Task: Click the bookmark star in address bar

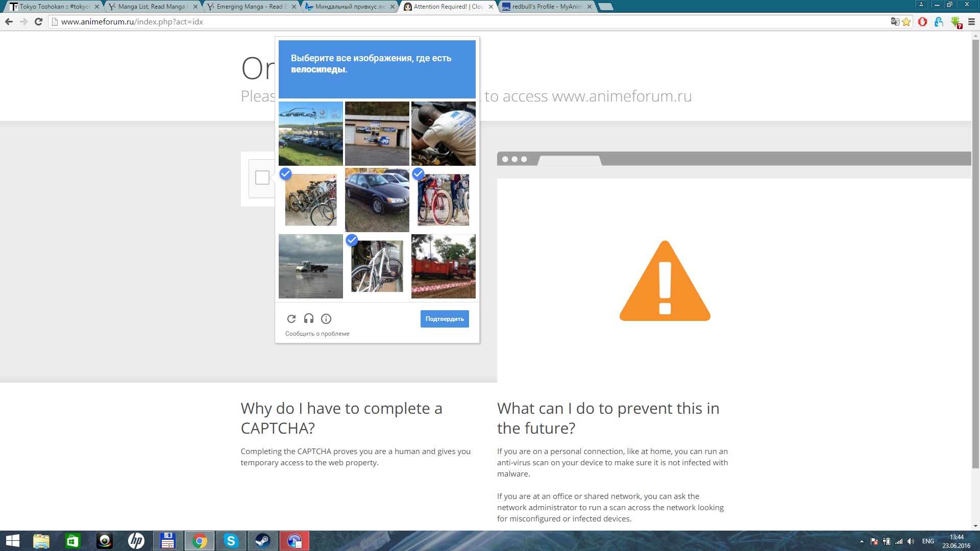Action: tap(906, 22)
